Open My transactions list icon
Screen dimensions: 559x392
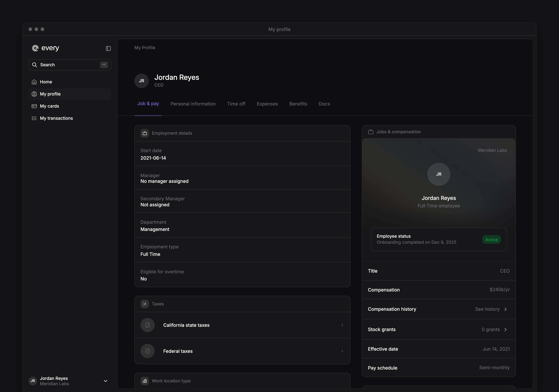34,118
